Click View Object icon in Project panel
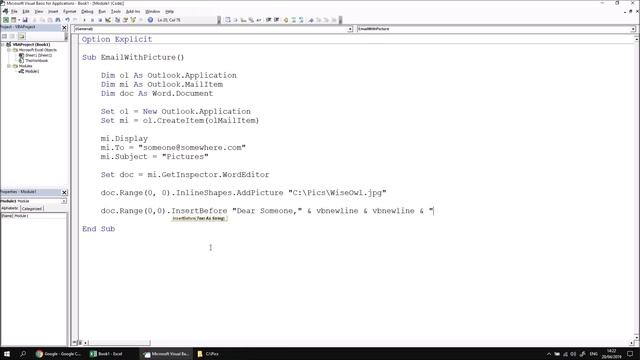 pyautogui.click(x=12, y=36)
